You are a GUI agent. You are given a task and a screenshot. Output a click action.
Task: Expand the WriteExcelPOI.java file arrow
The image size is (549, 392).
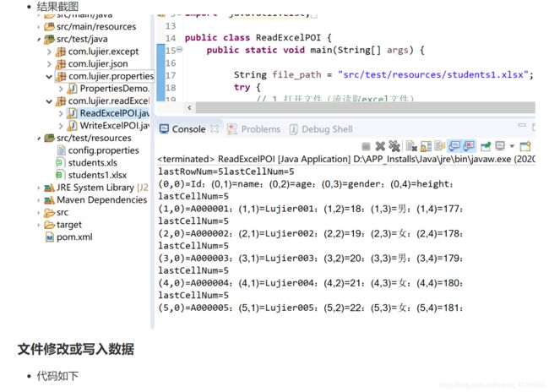(61, 126)
